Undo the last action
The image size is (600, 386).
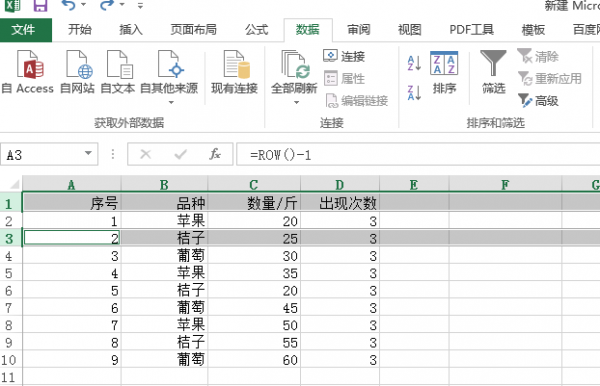click(68, 5)
